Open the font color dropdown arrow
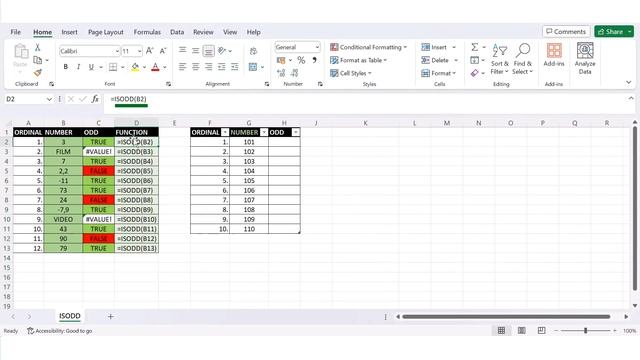Viewport: 640px width, 360px height. pyautogui.click(x=165, y=67)
